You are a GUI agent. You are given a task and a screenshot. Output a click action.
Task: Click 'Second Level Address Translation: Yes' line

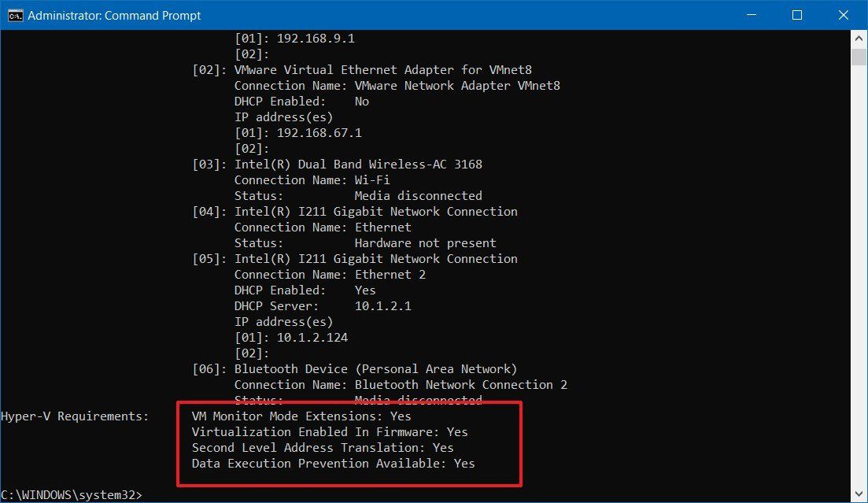pos(323,447)
